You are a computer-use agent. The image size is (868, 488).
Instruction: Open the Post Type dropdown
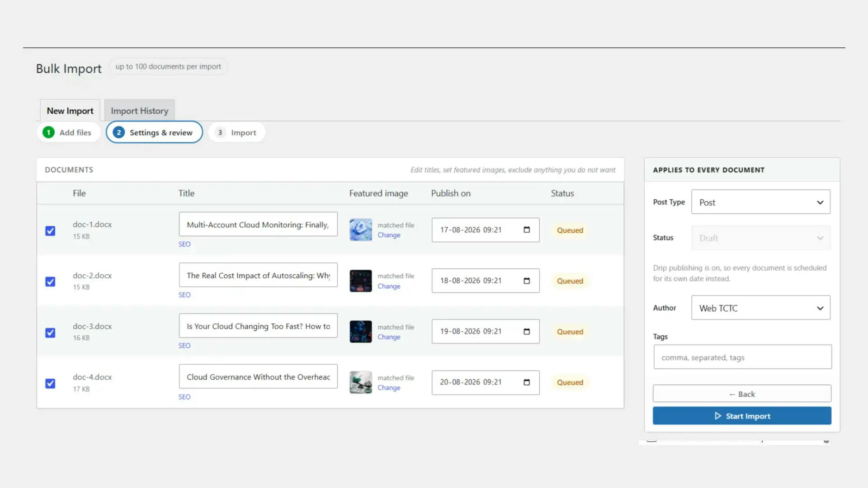pos(761,202)
